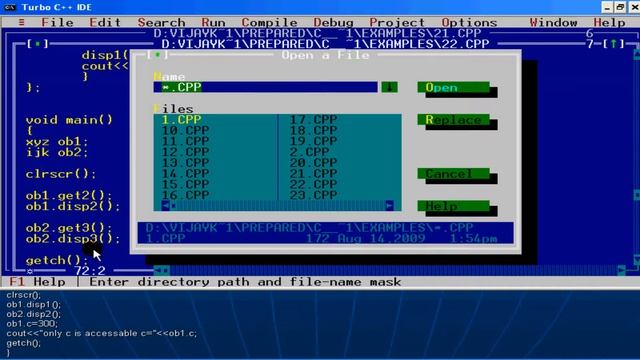The image size is (640, 360).
Task: Click the Cancel button
Action: click(x=453, y=173)
